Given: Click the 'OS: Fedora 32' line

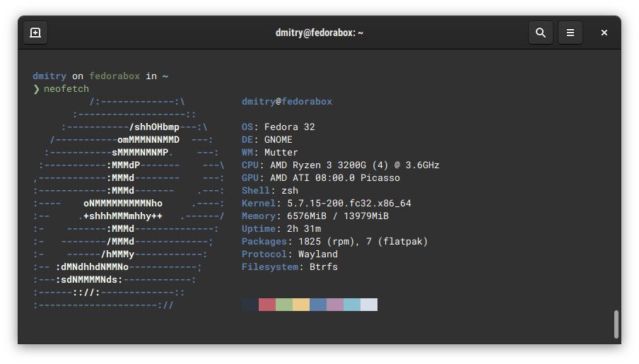Looking at the screenshot, I should [279, 127].
